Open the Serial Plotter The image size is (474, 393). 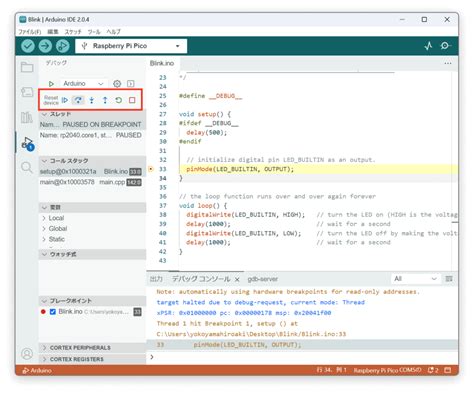click(x=428, y=46)
